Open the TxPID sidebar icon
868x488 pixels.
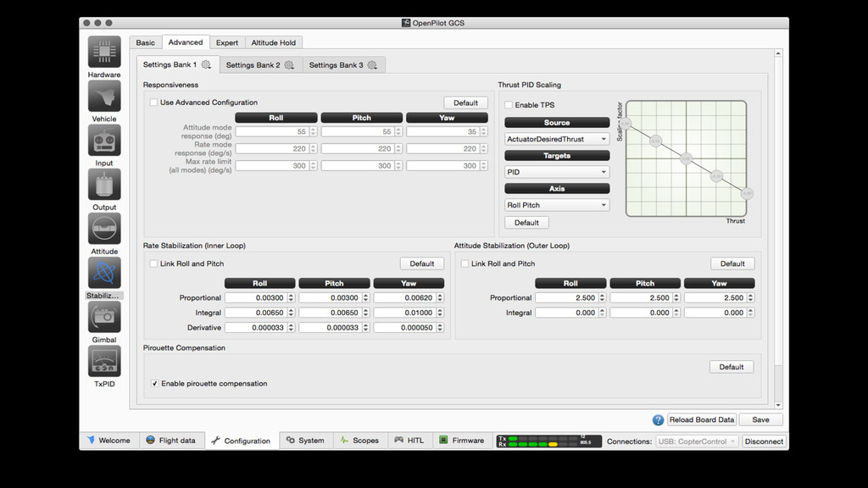[x=104, y=362]
